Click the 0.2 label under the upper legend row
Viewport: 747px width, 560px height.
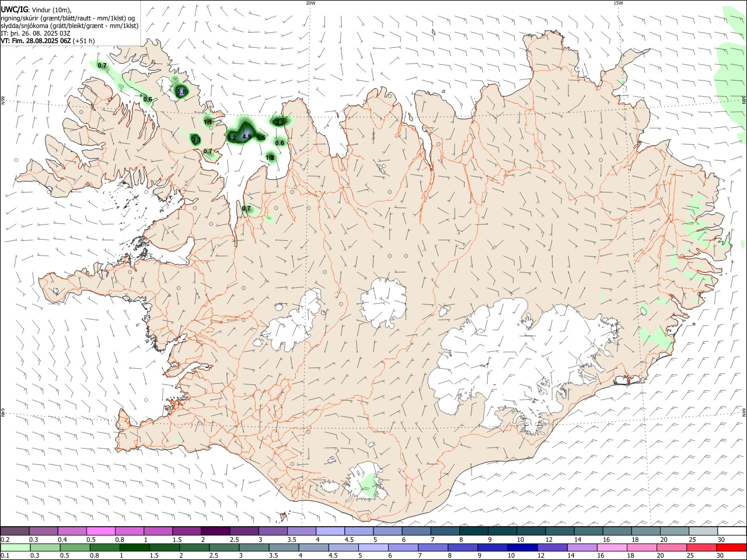point(5,540)
